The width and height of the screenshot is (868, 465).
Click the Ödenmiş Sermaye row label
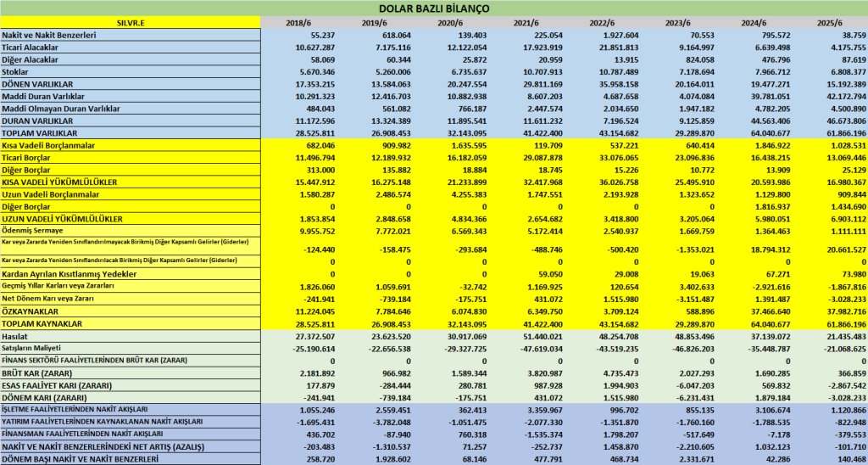(31, 230)
